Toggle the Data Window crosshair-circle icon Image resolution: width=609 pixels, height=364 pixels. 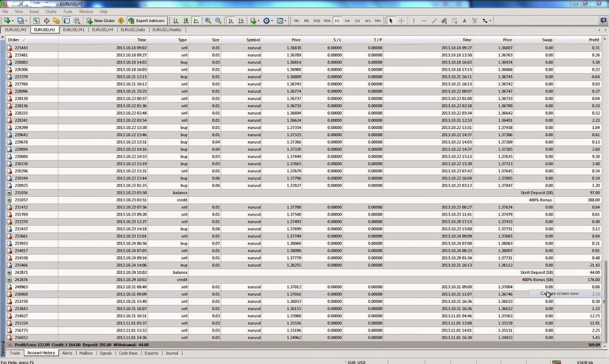(x=46, y=21)
